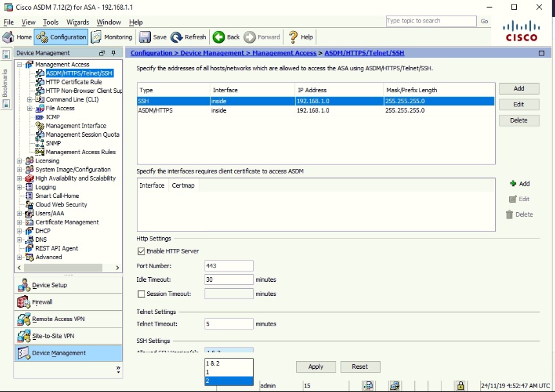Open Smart Call-Home item
555x392 pixels.
57,196
